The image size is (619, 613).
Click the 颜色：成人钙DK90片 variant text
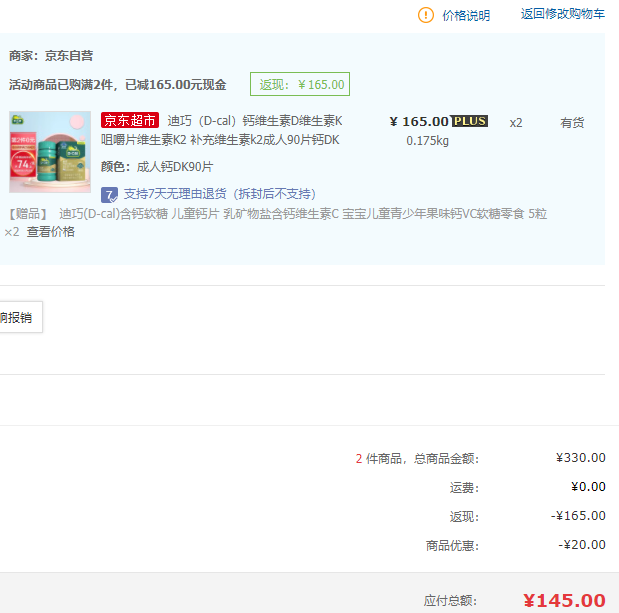[157, 167]
